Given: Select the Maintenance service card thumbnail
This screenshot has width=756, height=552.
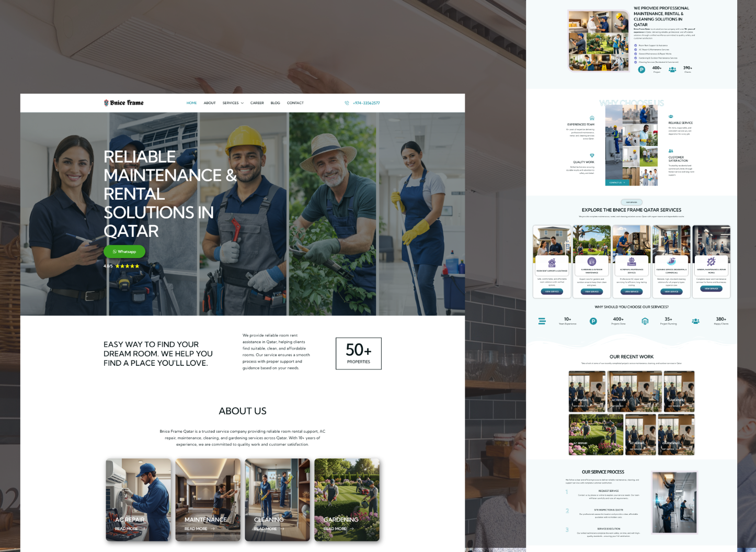Looking at the screenshot, I should click(x=208, y=499).
